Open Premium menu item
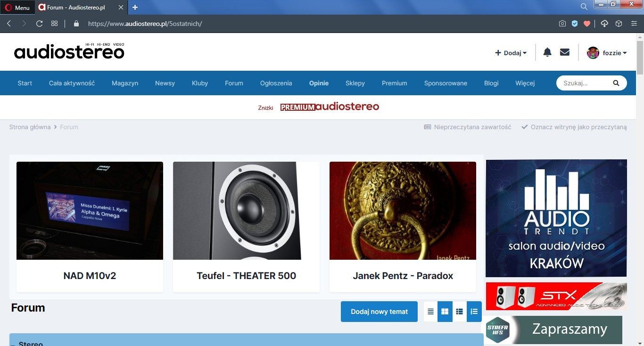 (395, 83)
